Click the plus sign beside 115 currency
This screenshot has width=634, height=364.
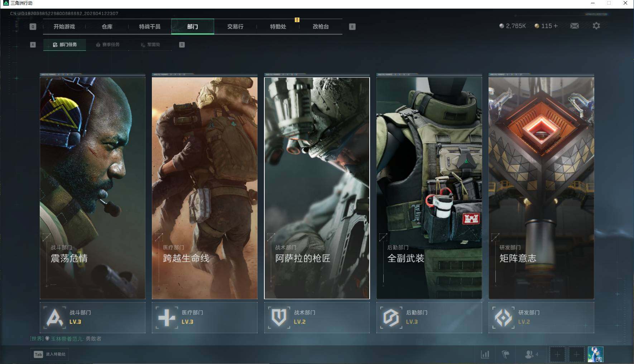click(x=556, y=26)
